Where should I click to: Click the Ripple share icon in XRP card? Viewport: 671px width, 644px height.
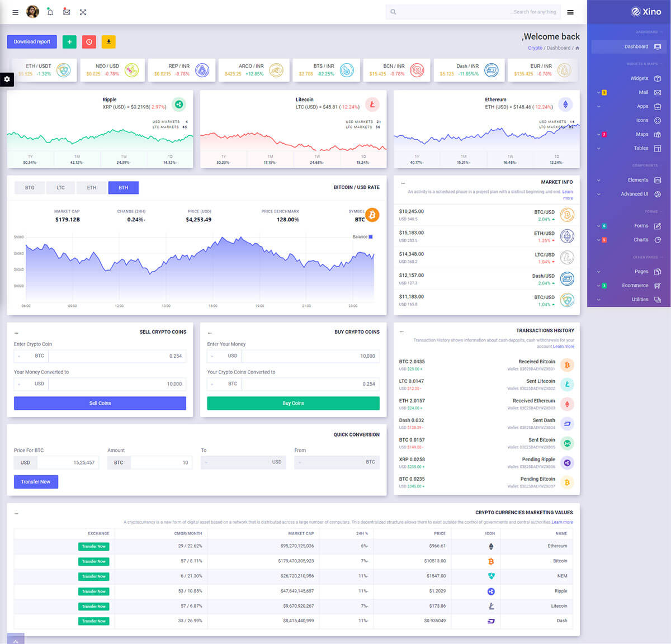pyautogui.click(x=179, y=104)
